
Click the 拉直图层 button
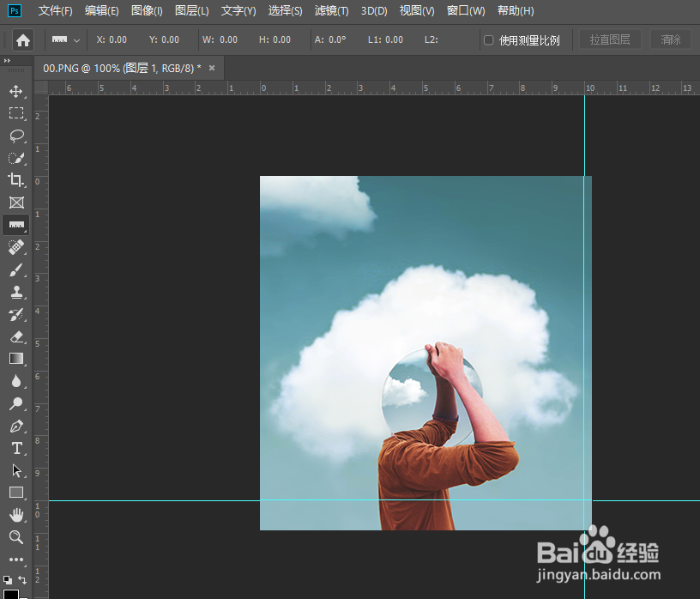point(610,39)
